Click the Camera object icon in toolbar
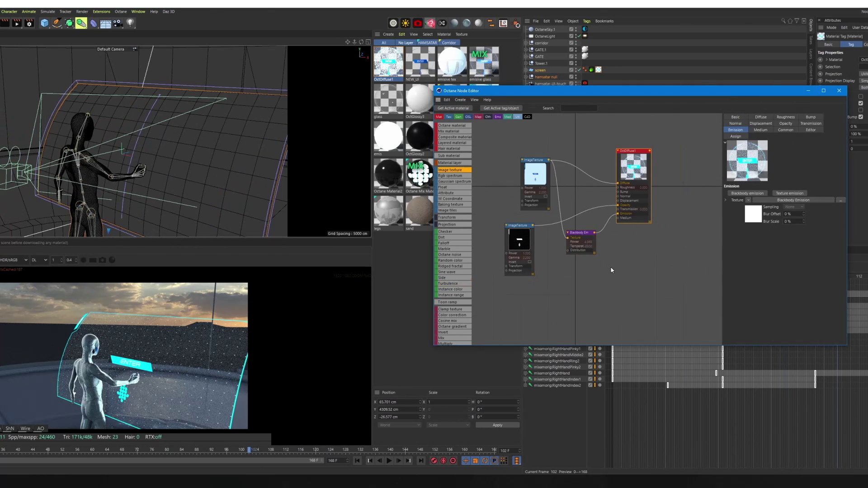Screen dimensions: 868x488 click(118, 23)
